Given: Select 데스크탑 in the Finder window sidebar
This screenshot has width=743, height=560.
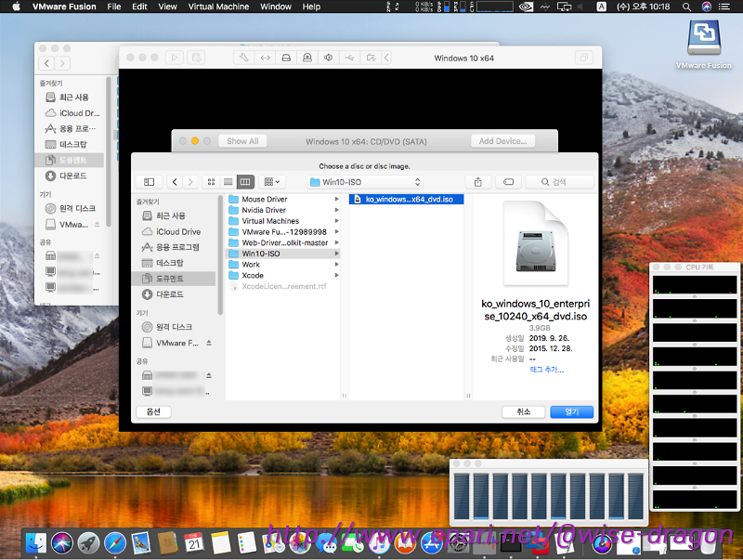Looking at the screenshot, I should (70, 144).
